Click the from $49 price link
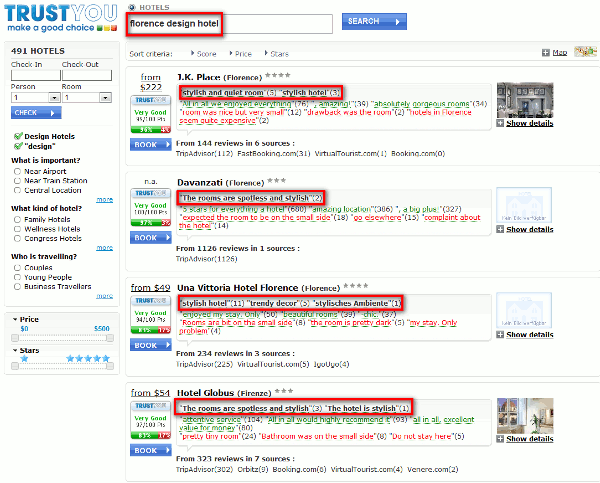The height and width of the screenshot is (483, 600). 150,287
